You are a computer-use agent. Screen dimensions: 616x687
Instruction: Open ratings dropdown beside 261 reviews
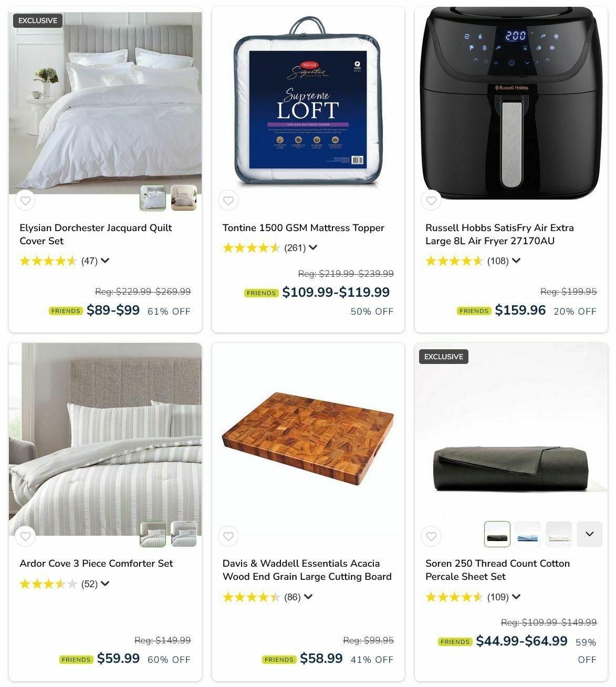tap(313, 247)
